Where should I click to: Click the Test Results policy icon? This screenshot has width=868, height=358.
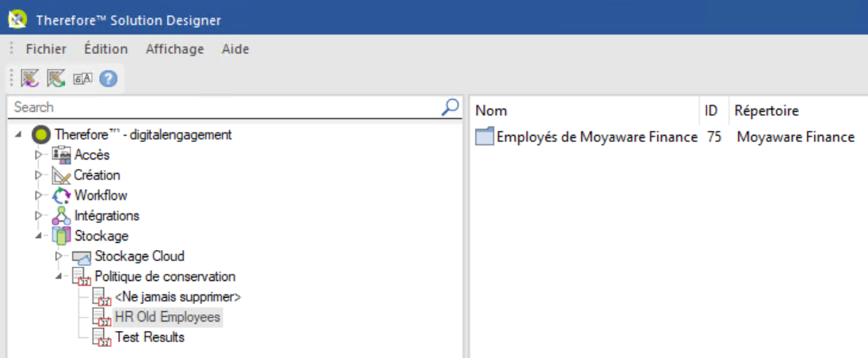pos(101,337)
